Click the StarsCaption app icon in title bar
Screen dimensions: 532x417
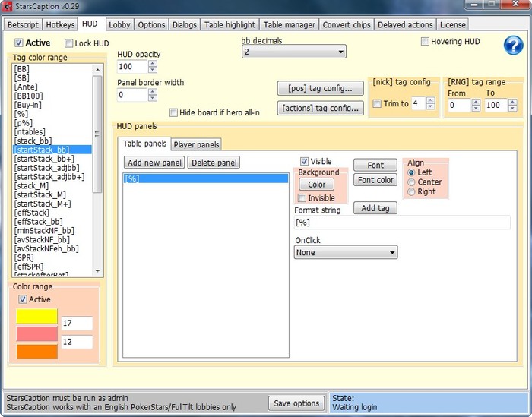click(x=7, y=6)
